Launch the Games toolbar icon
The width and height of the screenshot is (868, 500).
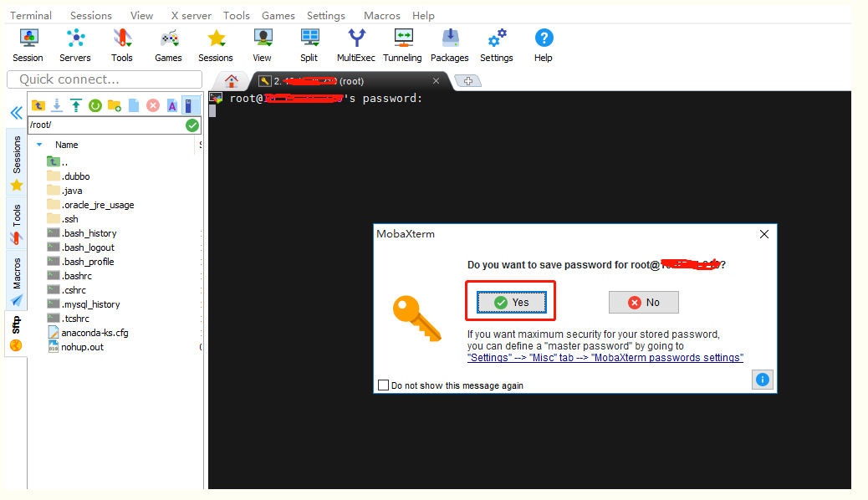click(168, 45)
